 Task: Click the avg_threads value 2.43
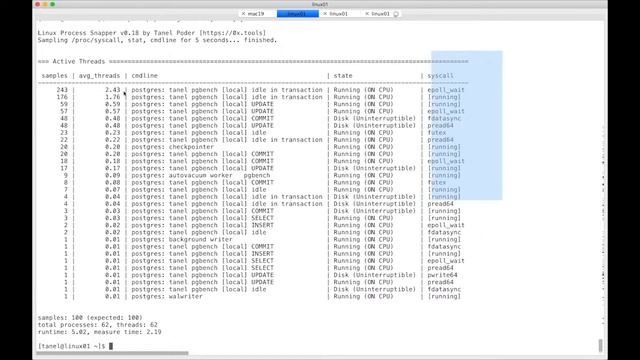pyautogui.click(x=113, y=90)
